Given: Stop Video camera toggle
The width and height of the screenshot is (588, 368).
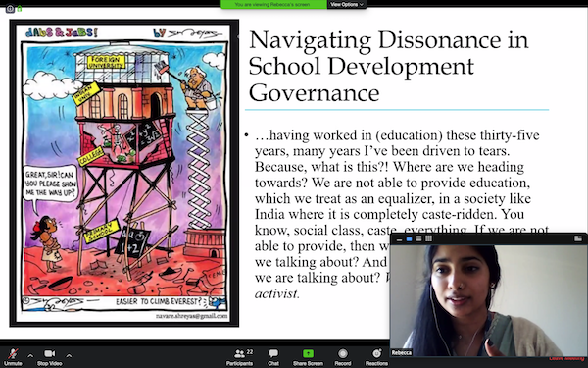Looking at the screenshot, I should pos(50,357).
